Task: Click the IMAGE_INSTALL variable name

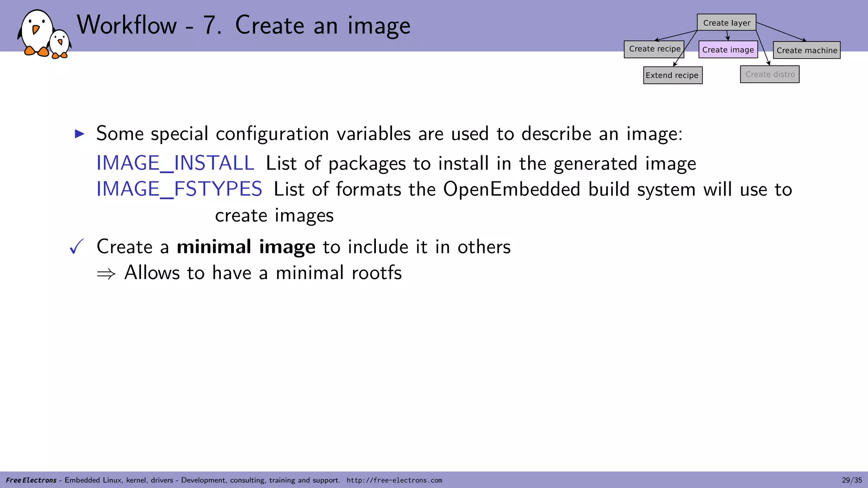Action: (175, 163)
